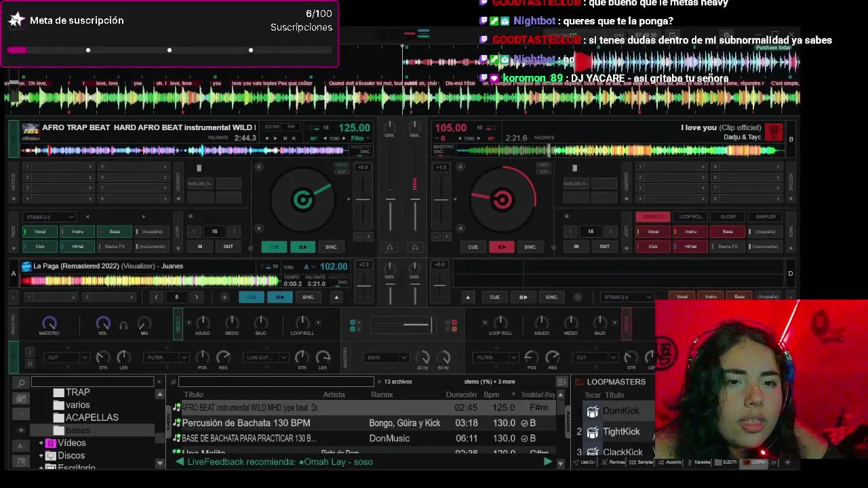Hit CUE on the Afro Trap Beat deck
This screenshot has height=488, width=868.
click(x=274, y=247)
